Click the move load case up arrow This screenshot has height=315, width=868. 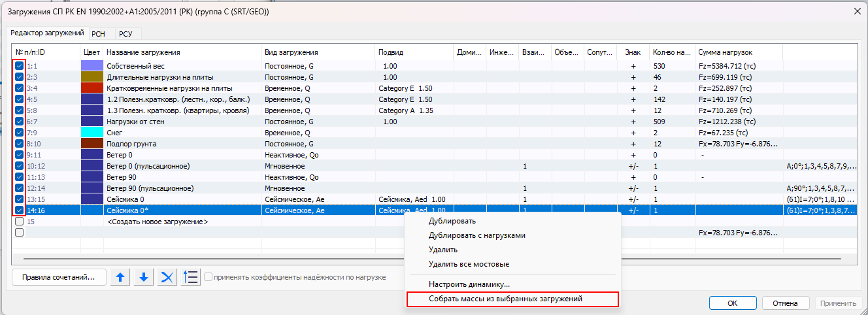(120, 277)
